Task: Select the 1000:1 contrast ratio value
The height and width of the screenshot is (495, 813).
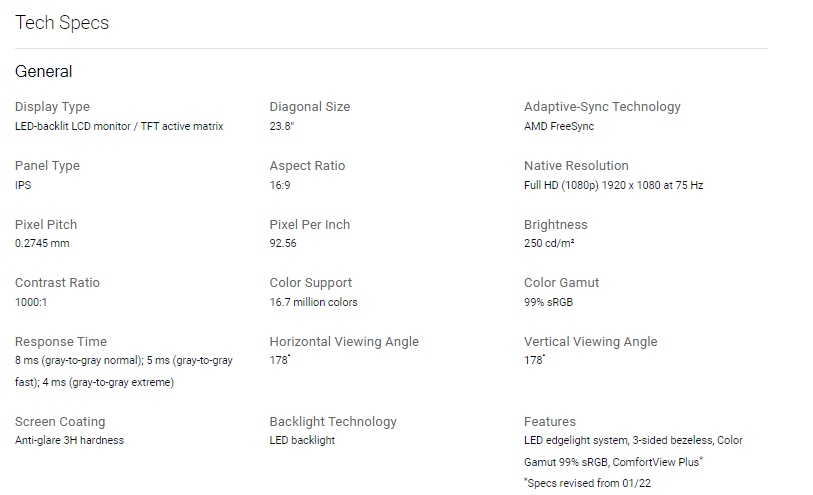Action: [31, 302]
